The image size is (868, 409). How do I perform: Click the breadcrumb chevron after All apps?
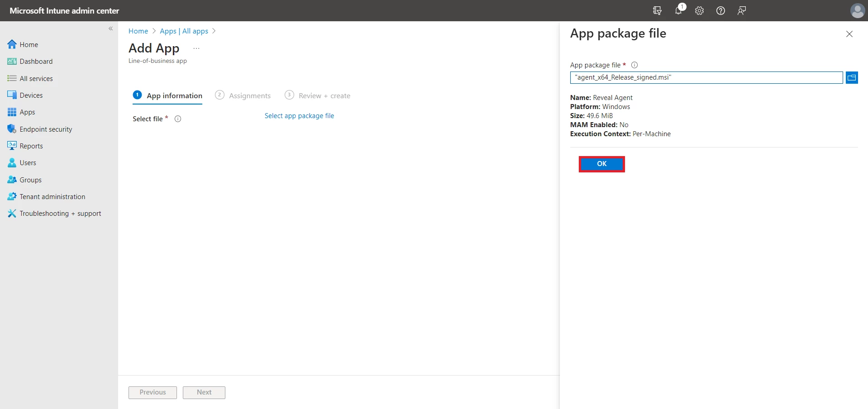pos(214,31)
